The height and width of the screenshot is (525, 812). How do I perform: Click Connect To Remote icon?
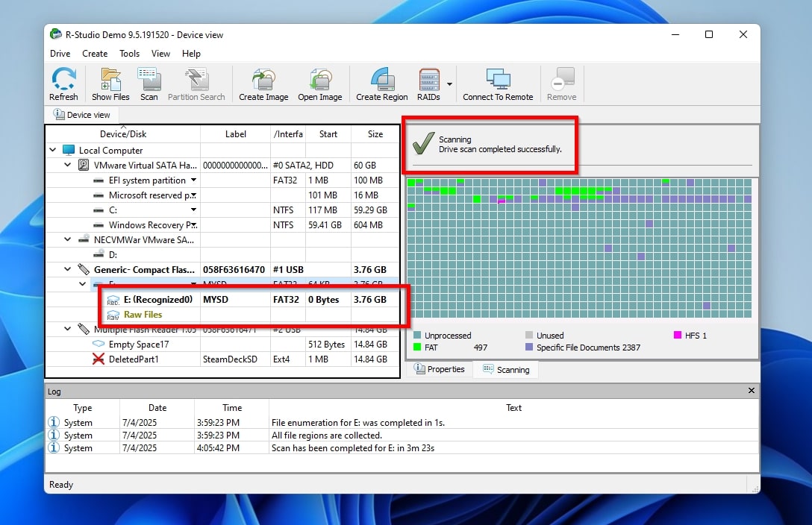pyautogui.click(x=499, y=79)
